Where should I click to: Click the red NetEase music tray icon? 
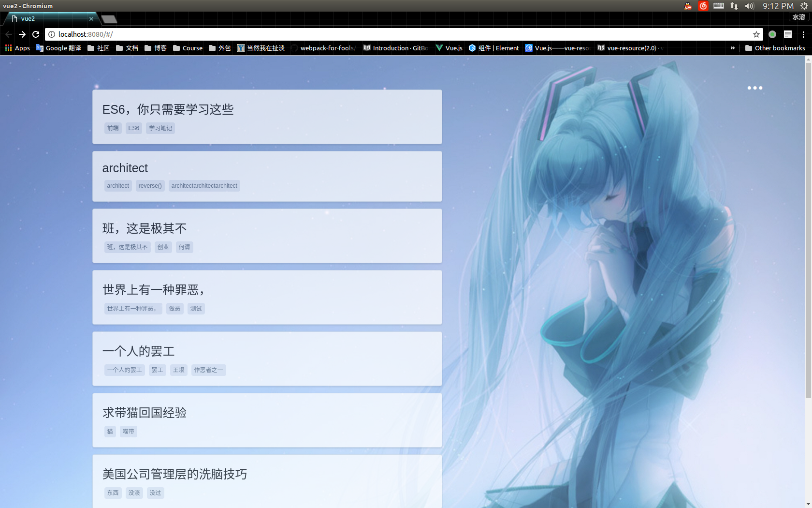(703, 6)
